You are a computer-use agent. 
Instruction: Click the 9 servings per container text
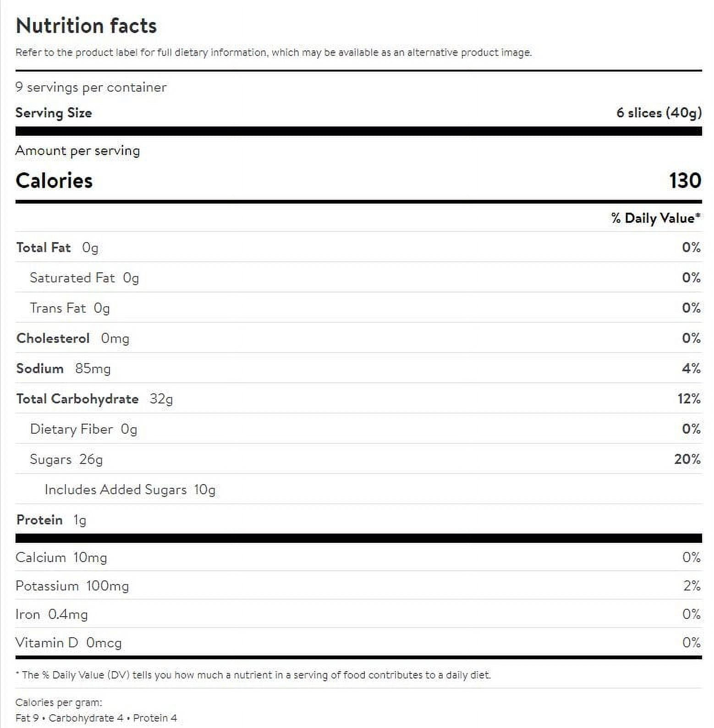pyautogui.click(x=91, y=87)
